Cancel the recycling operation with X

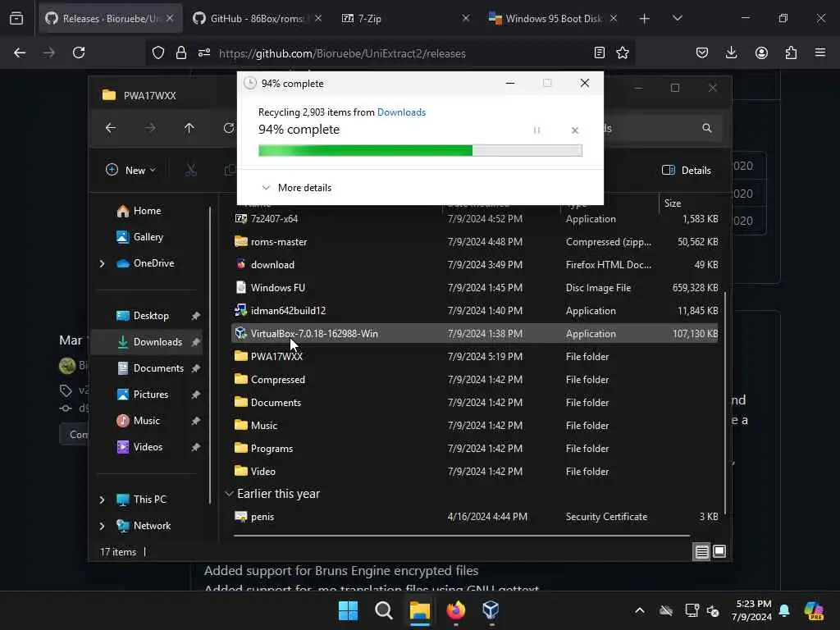click(x=575, y=130)
